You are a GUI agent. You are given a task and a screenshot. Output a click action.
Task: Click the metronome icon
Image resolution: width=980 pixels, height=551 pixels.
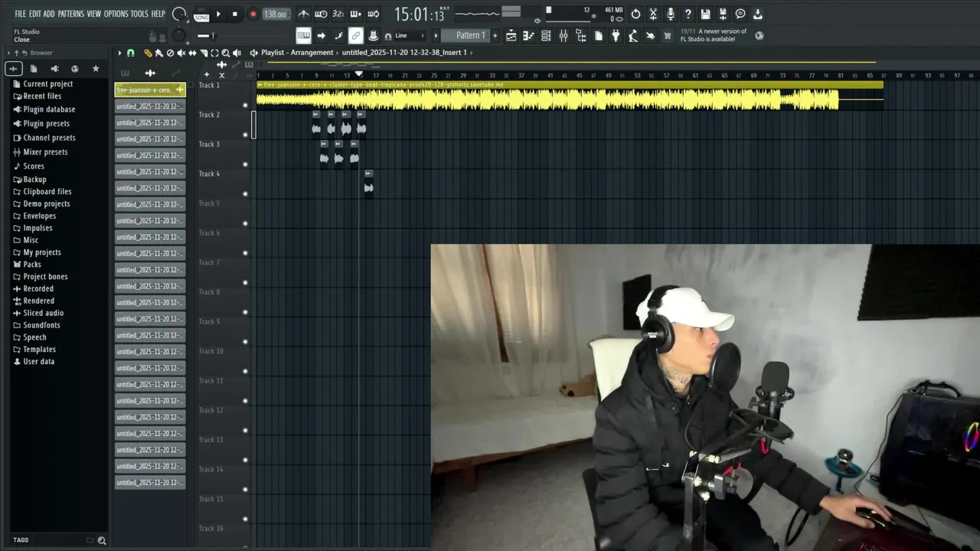click(x=303, y=14)
